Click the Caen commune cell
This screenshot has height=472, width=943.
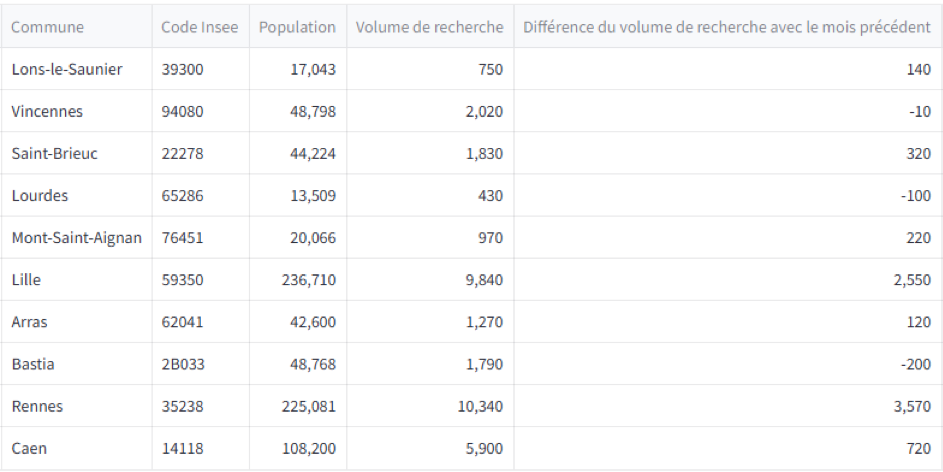click(29, 448)
